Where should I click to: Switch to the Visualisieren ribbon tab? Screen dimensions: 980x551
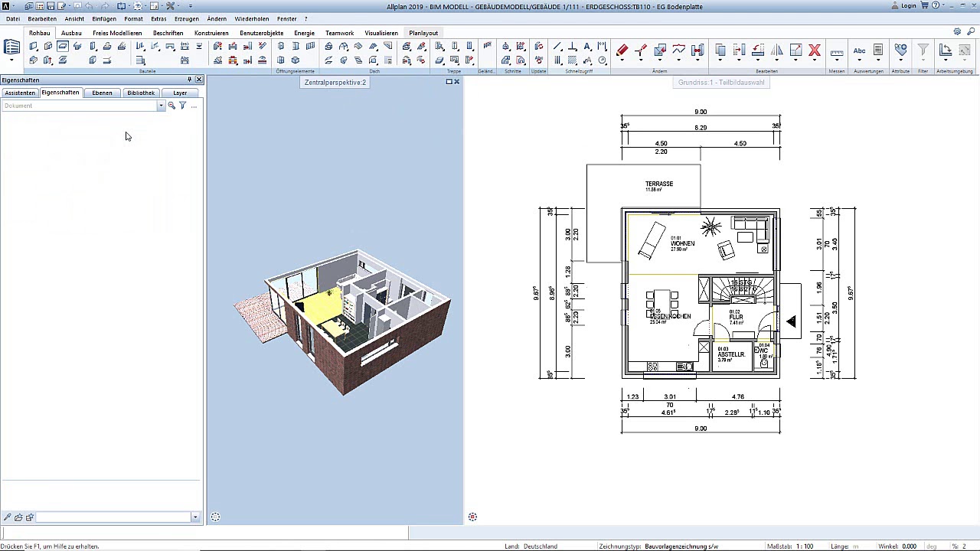tap(381, 33)
